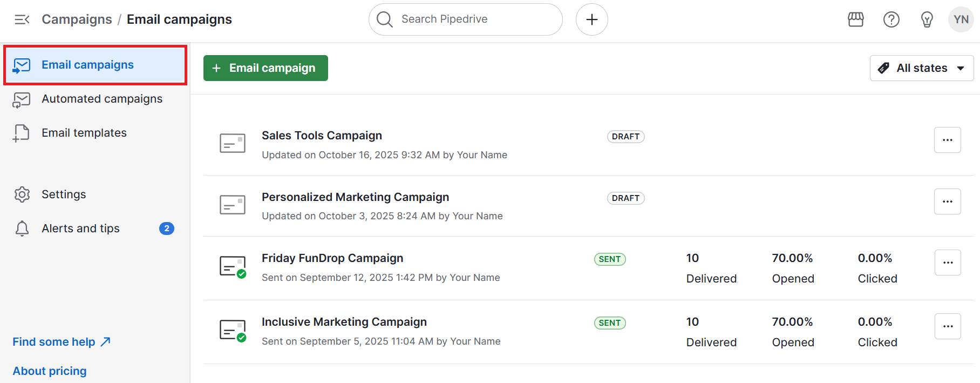The width and height of the screenshot is (980, 383).
Task: Collapse the sidebar with the hamburger toggle
Action: (x=22, y=19)
